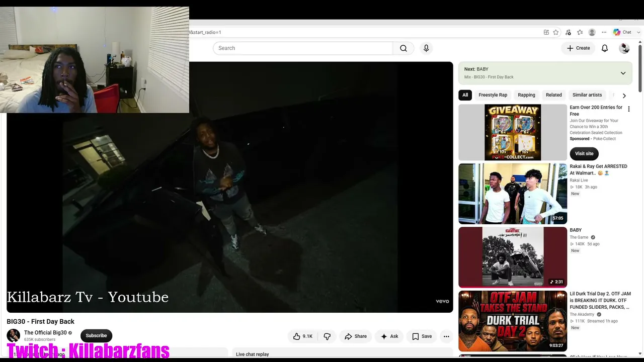Click the vevo logo on the video
Image resolution: width=644 pixels, height=362 pixels.
pyautogui.click(x=442, y=301)
